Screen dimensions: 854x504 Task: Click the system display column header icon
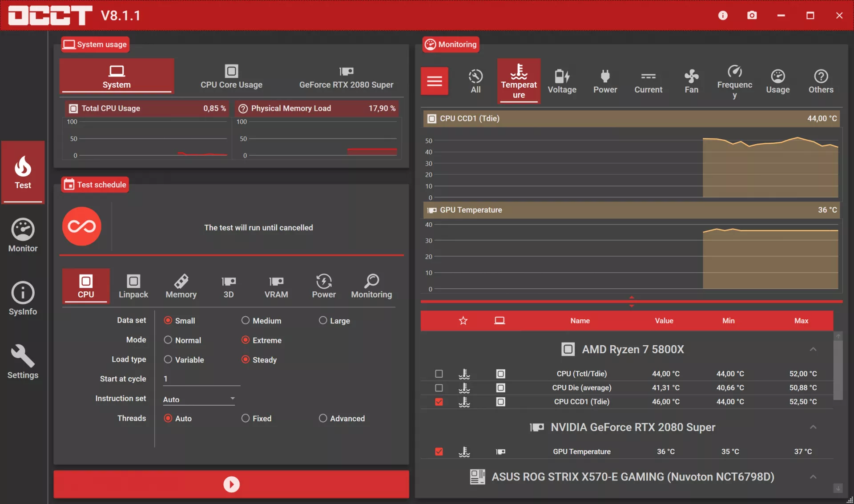click(x=500, y=321)
